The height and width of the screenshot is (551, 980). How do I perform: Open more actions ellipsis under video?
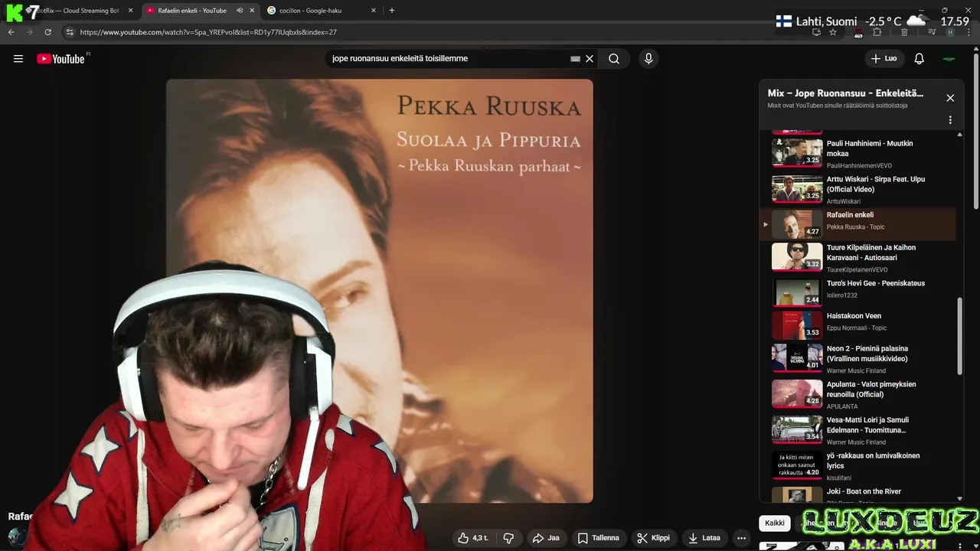[x=741, y=538]
